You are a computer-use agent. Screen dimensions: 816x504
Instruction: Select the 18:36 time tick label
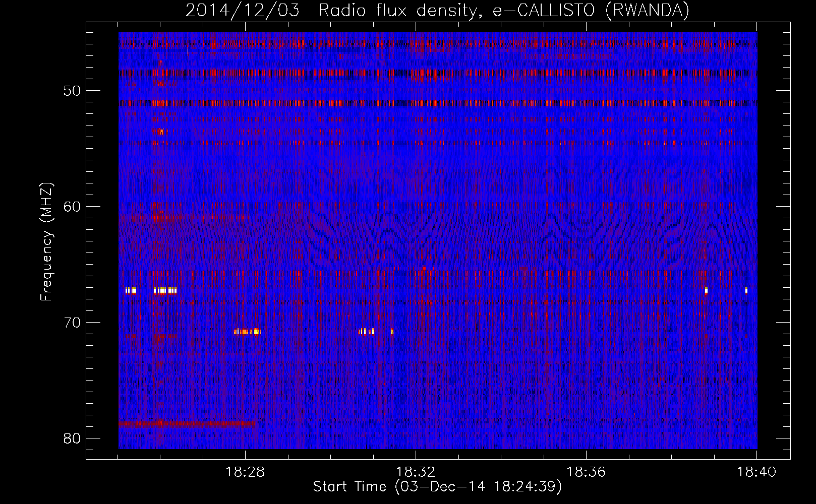[587, 472]
